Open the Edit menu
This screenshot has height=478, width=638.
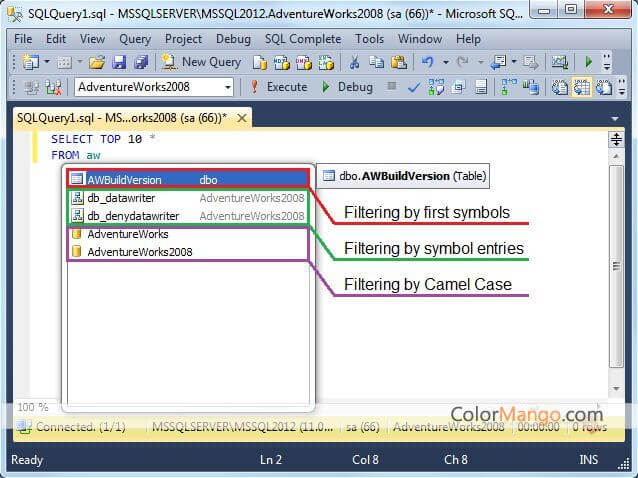tap(56, 39)
